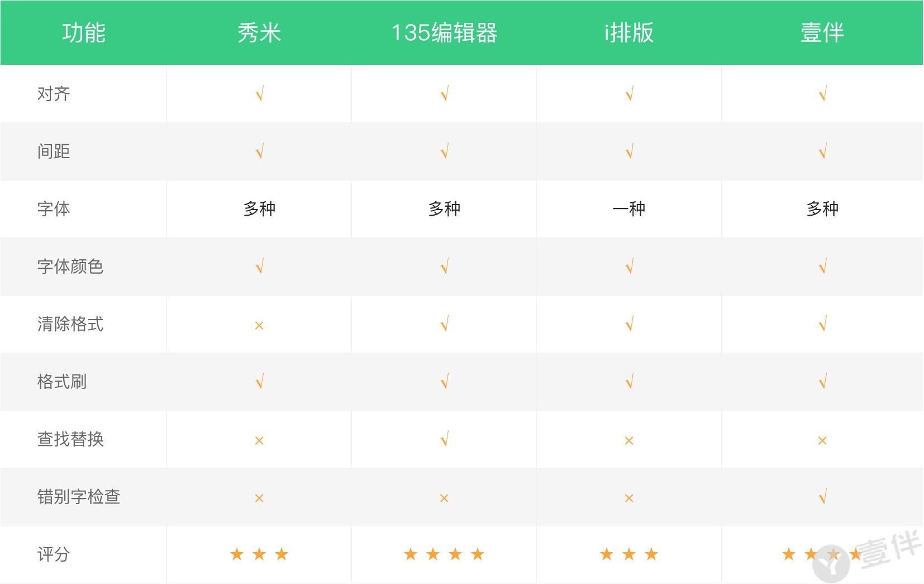
Task: Click the checkmark under 135编辑器 for 间距
Action: pyautogui.click(x=444, y=151)
